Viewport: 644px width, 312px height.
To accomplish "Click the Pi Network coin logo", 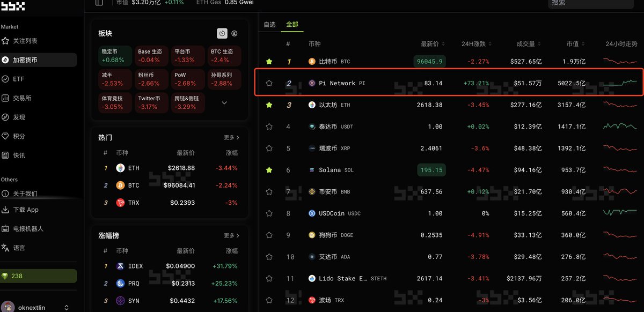I will click(312, 83).
